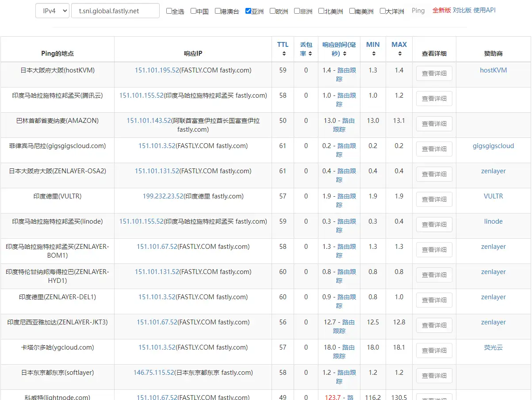Click the 响应IP column header
532x400 pixels.
click(193, 53)
